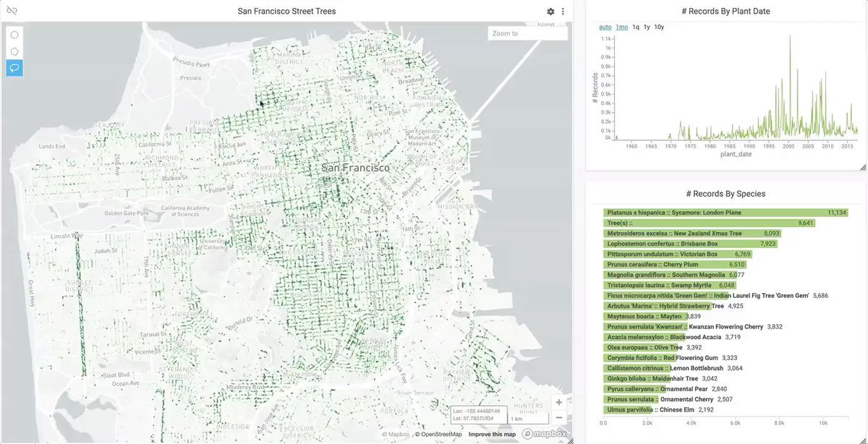Click the unlink filter icon above map
This screenshot has height=444, width=868.
[12, 11]
